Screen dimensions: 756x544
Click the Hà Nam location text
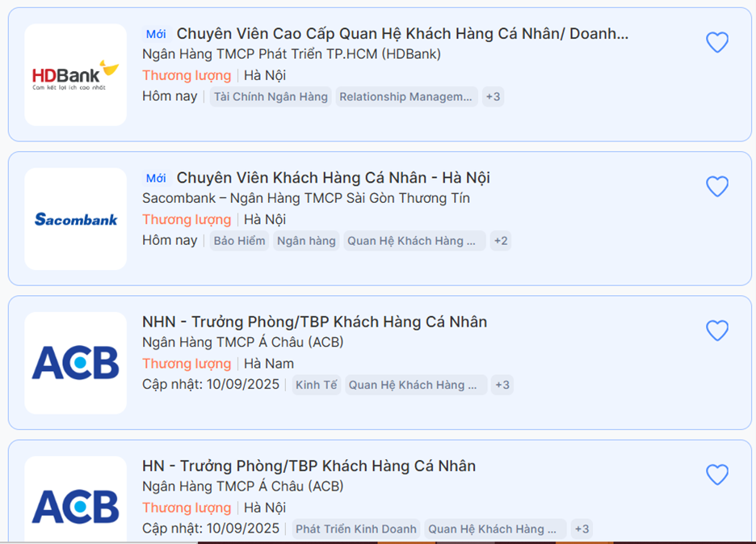[x=268, y=364]
